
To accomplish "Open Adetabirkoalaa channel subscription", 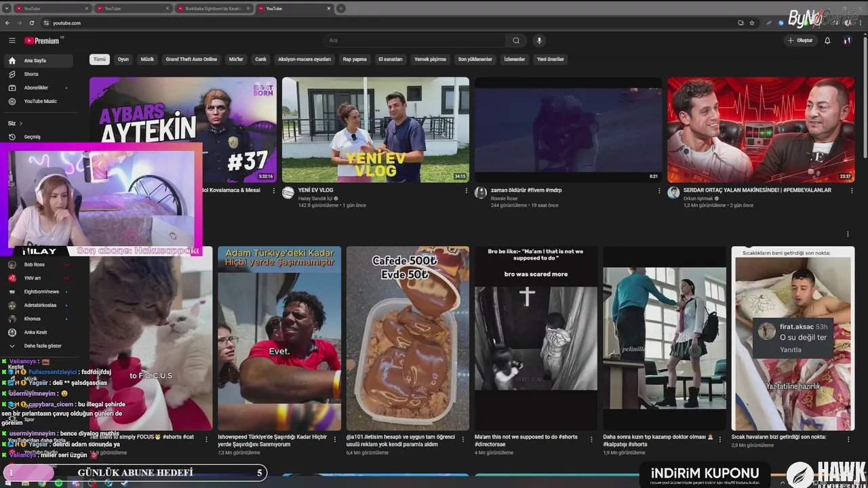I will coord(40,305).
